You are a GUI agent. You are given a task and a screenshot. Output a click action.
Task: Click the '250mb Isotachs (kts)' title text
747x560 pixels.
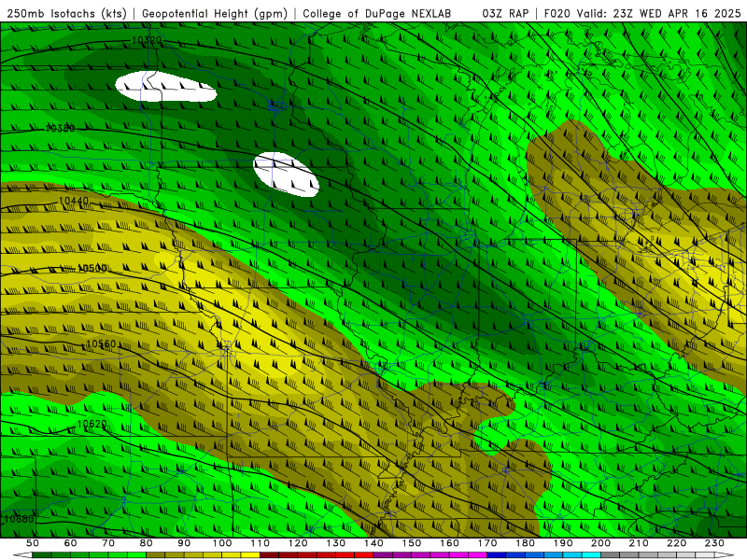(x=66, y=13)
